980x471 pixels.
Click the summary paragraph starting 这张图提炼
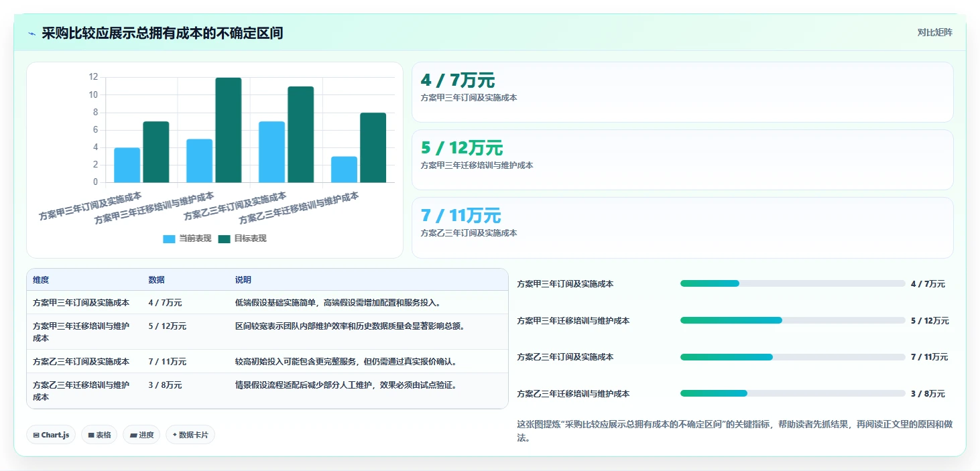pyautogui.click(x=735, y=431)
